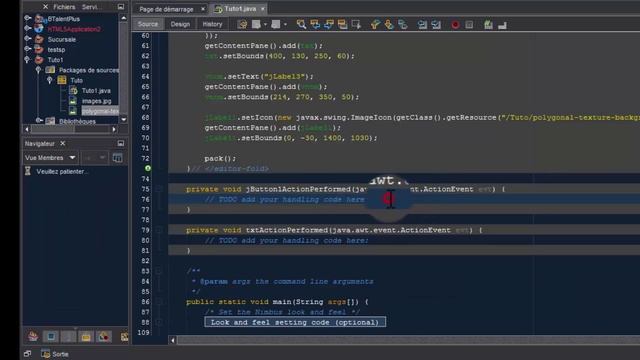Screen dimensions: 640x360
Task: Click editor horizontal scrollbar left arrow
Action: tap(173, 340)
